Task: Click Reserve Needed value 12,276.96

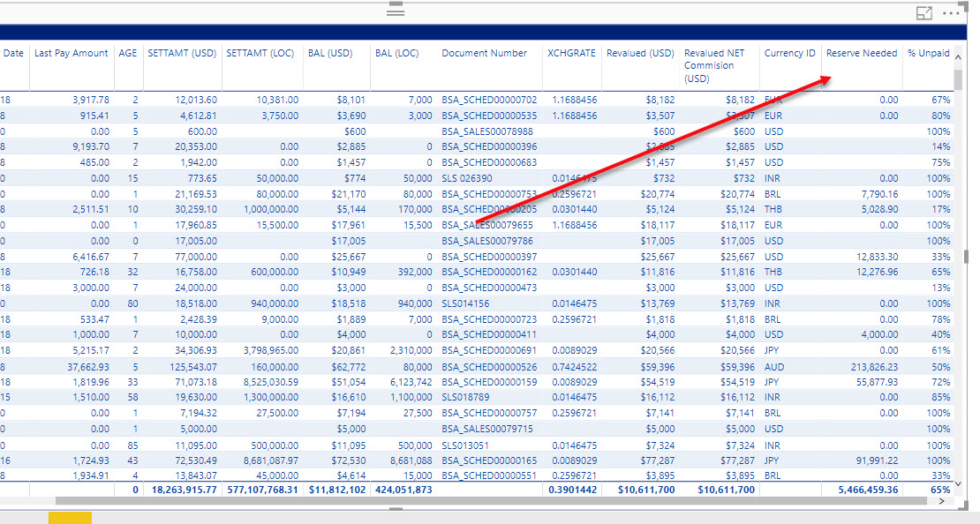Action: [x=876, y=273]
